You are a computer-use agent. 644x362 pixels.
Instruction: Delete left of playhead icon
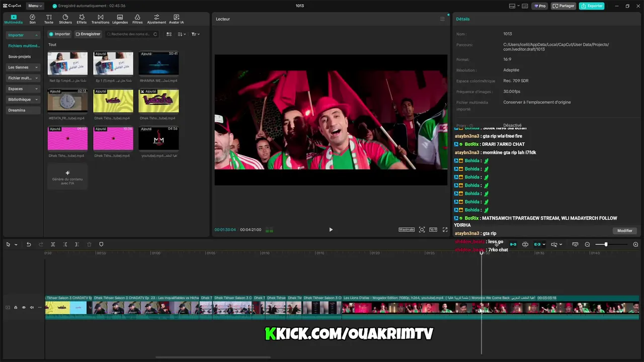tap(65, 244)
